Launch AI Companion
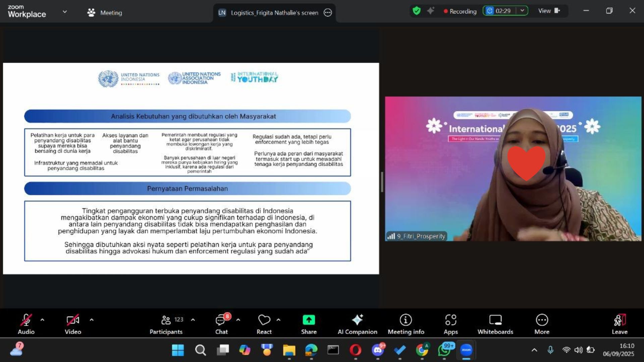 [357, 323]
